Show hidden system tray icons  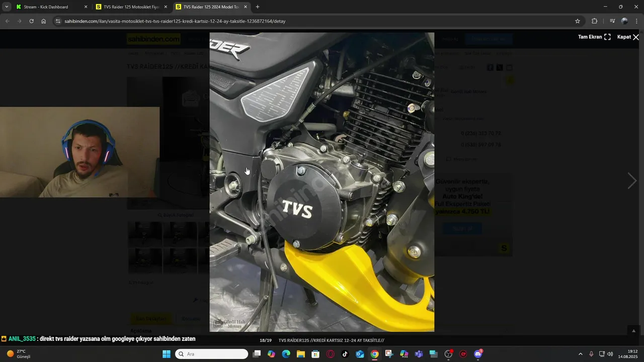click(580, 354)
